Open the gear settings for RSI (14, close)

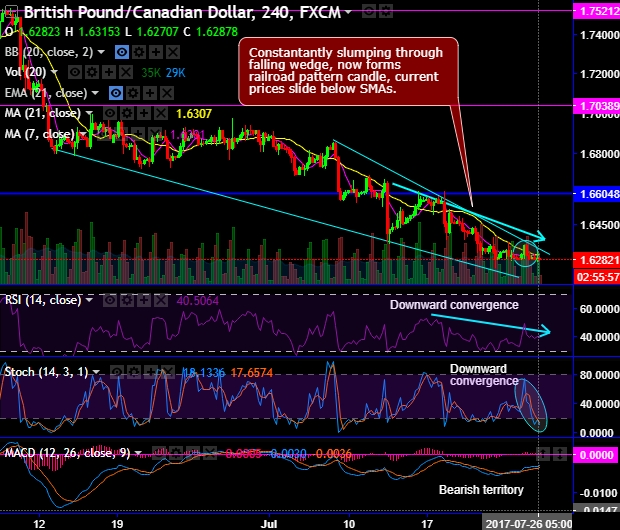pyautogui.click(x=127, y=301)
